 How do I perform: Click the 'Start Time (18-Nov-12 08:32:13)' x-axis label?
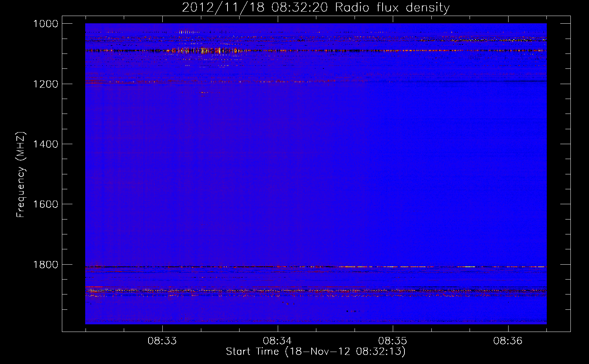(316, 352)
